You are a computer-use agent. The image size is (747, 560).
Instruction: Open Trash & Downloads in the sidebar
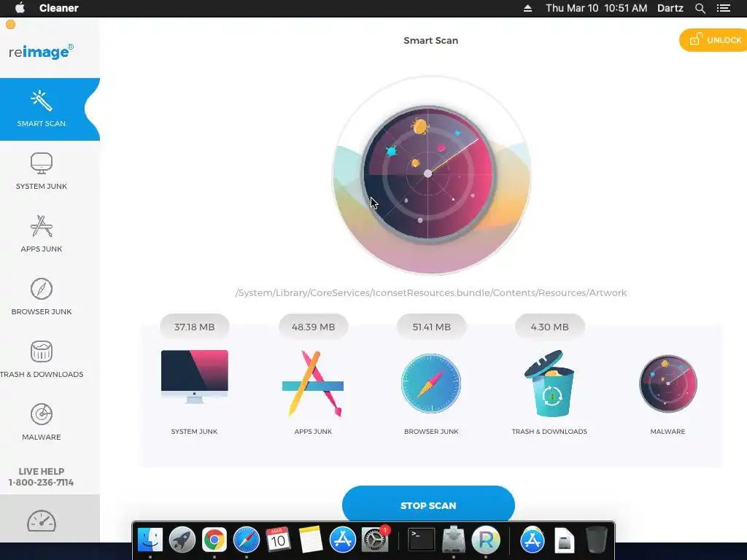tap(42, 359)
